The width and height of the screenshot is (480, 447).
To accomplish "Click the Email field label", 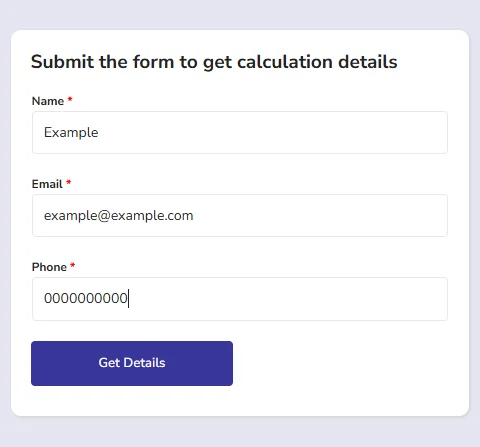I will click(x=47, y=184).
